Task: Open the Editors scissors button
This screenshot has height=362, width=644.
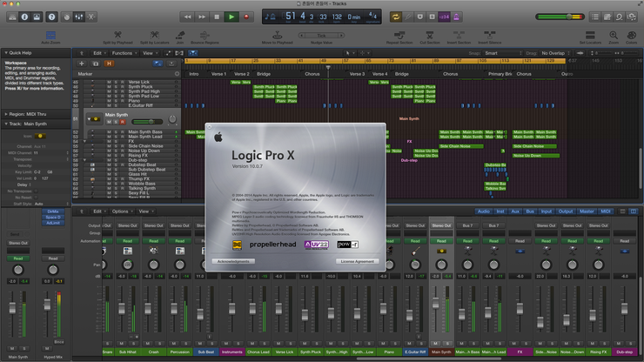Action: (91, 17)
